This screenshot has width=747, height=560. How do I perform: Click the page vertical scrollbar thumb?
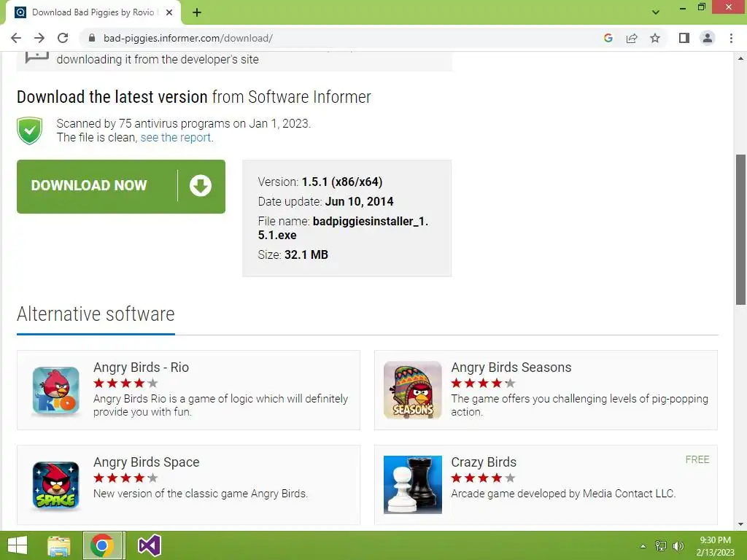740,230
